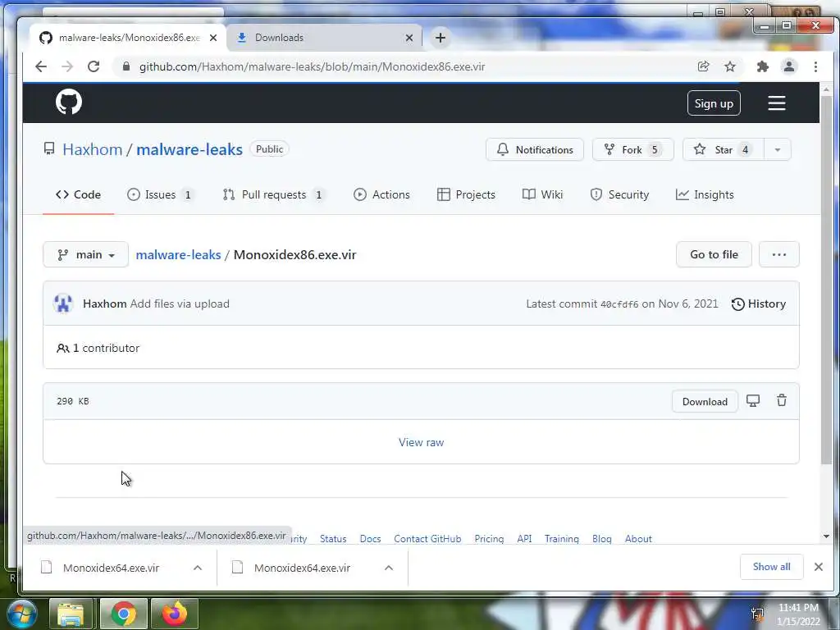Click the Pricing footer link

click(x=489, y=538)
